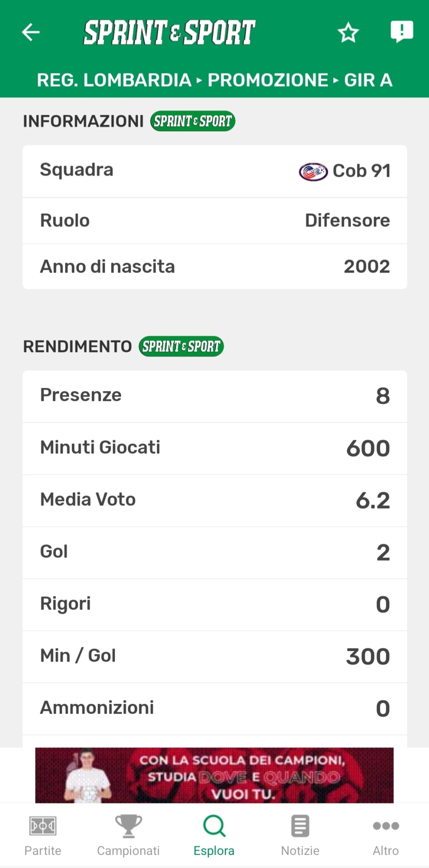Tap the back arrow icon
Image resolution: width=429 pixels, height=868 pixels.
pyautogui.click(x=31, y=32)
